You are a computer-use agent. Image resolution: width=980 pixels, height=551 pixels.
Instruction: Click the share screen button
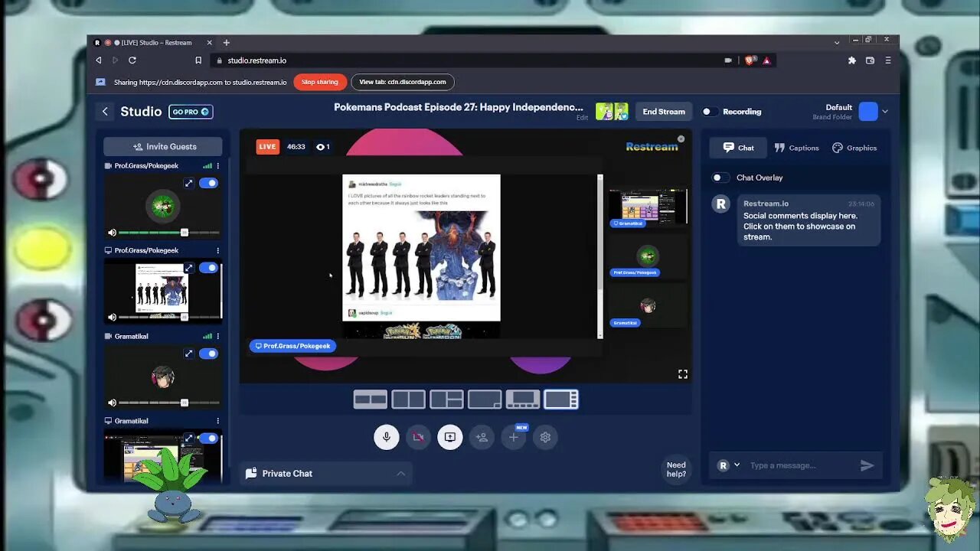click(450, 437)
